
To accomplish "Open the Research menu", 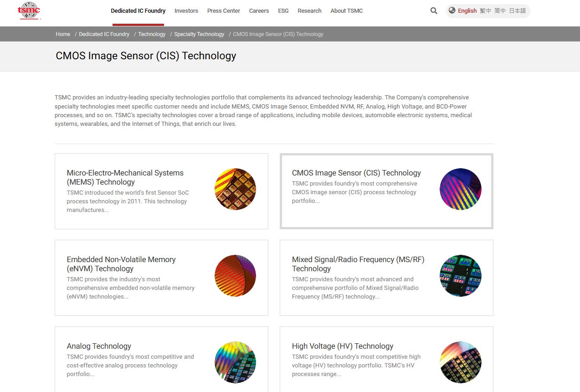I will click(309, 10).
